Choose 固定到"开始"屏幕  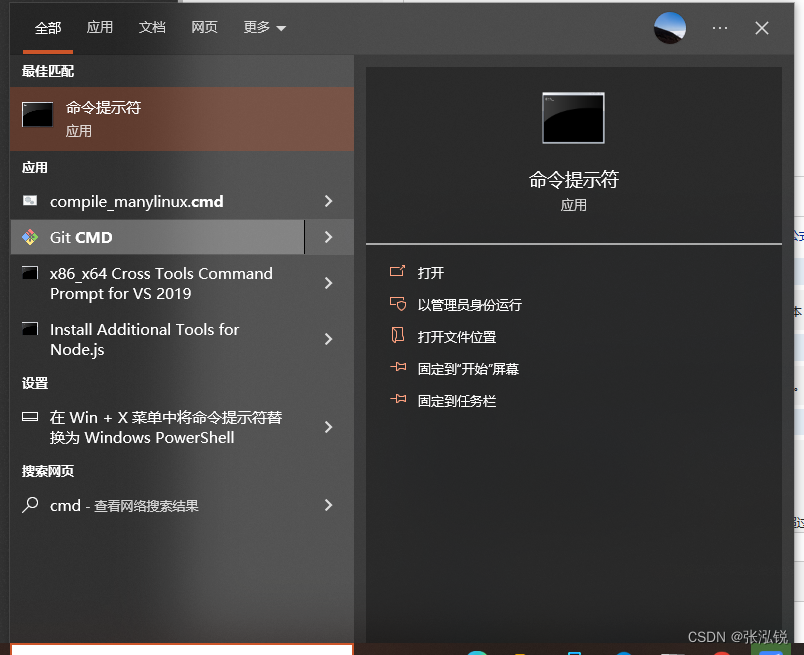pyautogui.click(x=468, y=369)
